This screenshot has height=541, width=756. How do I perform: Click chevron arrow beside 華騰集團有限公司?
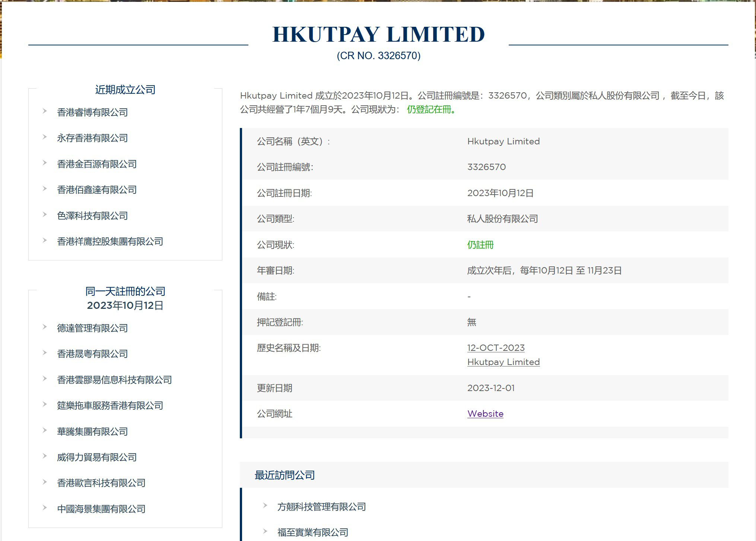(45, 430)
